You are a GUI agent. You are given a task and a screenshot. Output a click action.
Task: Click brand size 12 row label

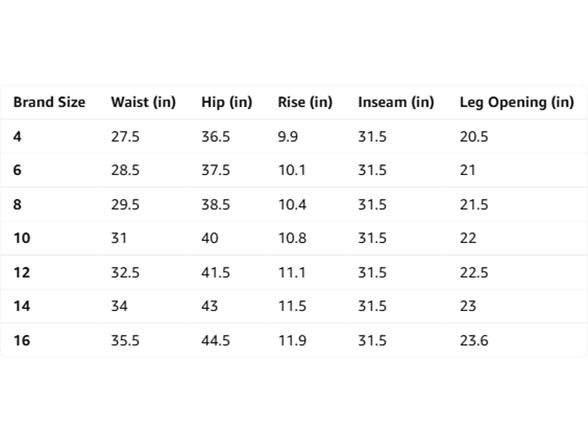coord(22,273)
